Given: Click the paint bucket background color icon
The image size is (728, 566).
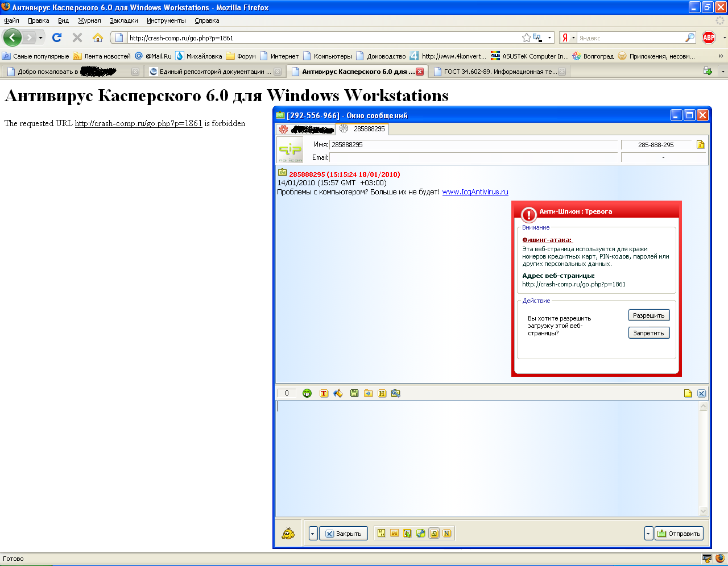Looking at the screenshot, I should click(x=338, y=393).
